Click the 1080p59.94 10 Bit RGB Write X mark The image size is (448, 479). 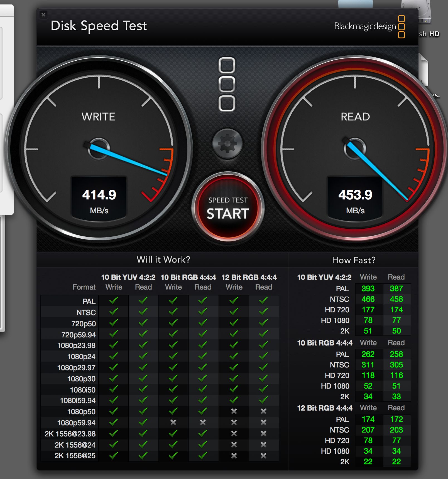pos(173,423)
